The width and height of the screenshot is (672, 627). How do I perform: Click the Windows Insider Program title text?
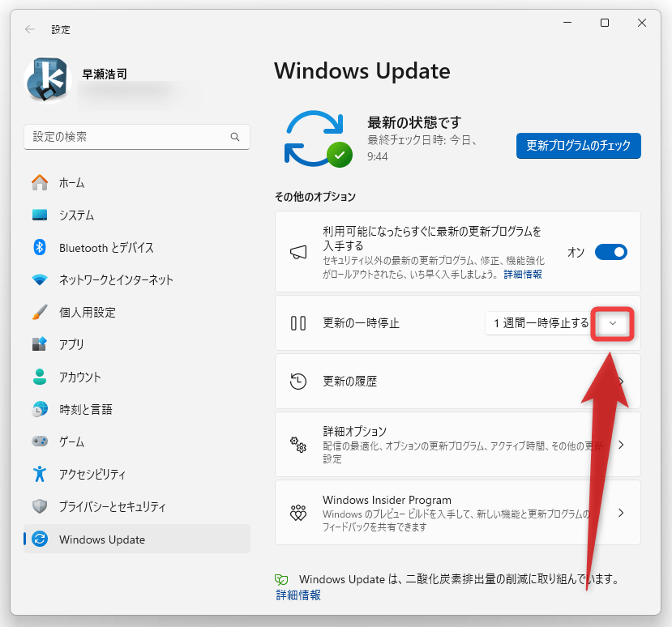pyautogui.click(x=387, y=500)
